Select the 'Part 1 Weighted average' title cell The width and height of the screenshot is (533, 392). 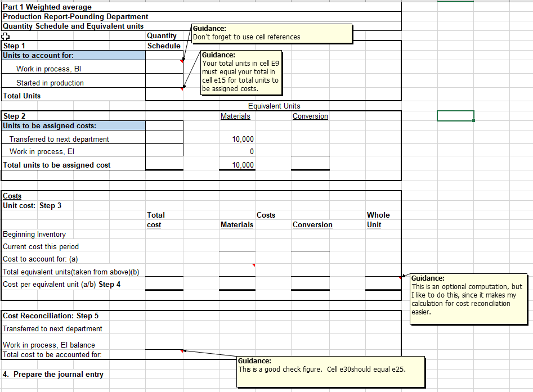click(201, 7)
